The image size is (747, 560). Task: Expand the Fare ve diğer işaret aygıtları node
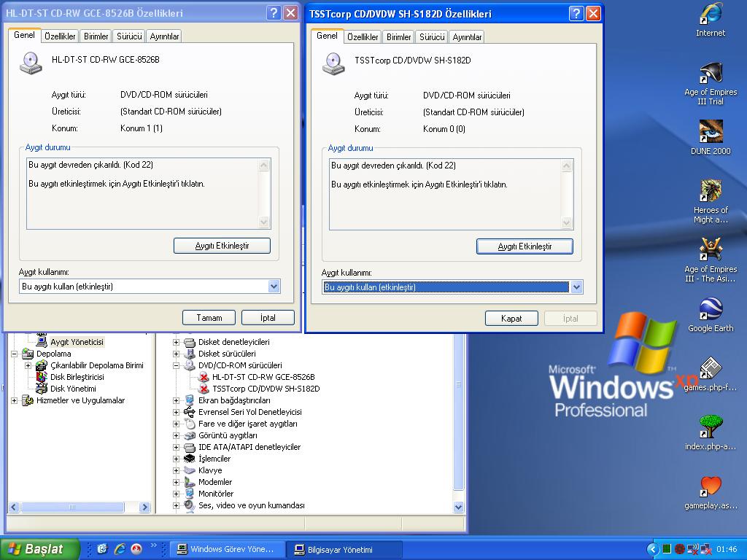pos(176,424)
